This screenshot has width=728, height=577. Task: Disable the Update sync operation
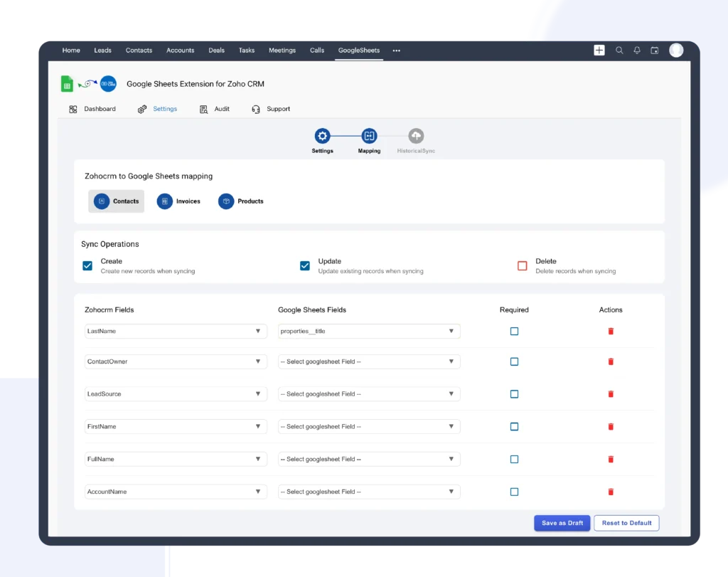[x=304, y=265]
